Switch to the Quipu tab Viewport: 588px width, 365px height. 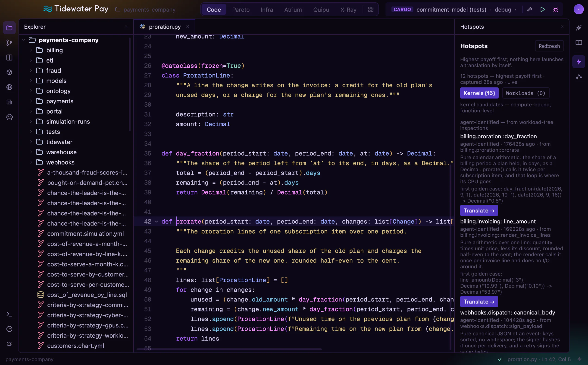coord(321,10)
